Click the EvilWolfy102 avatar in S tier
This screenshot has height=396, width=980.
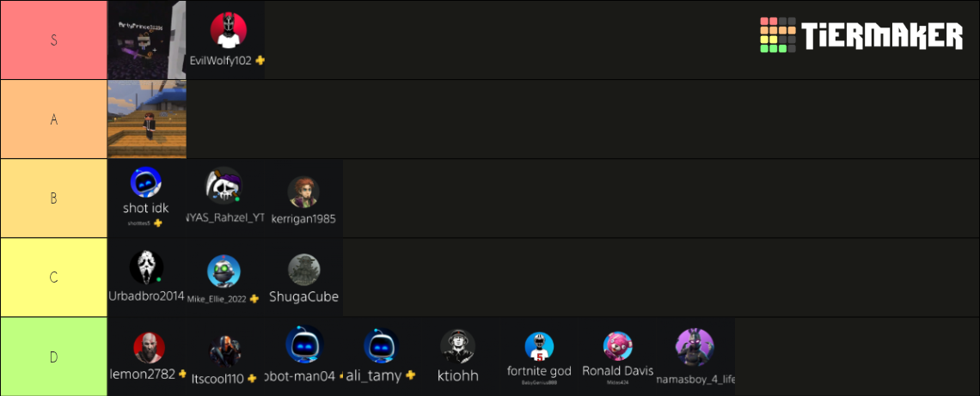pyautogui.click(x=228, y=29)
